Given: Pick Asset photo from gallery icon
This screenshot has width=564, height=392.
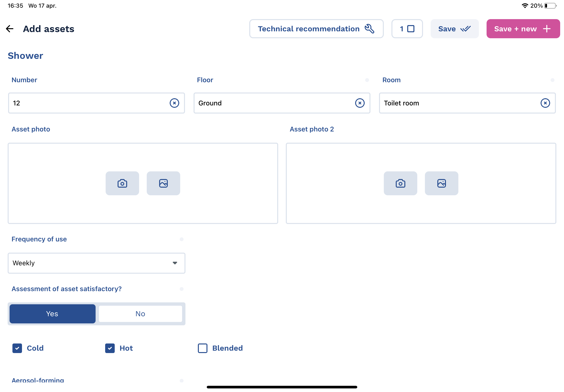Looking at the screenshot, I should pyautogui.click(x=163, y=183).
